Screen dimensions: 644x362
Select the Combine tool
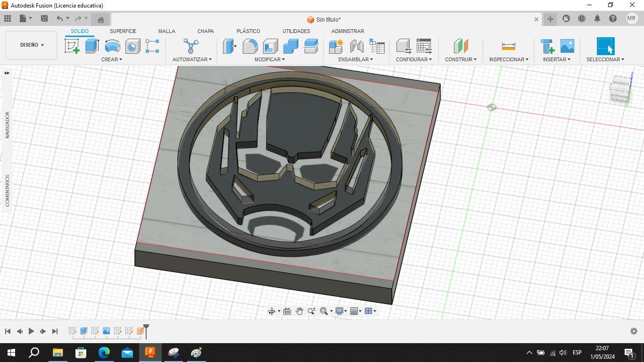(290, 46)
